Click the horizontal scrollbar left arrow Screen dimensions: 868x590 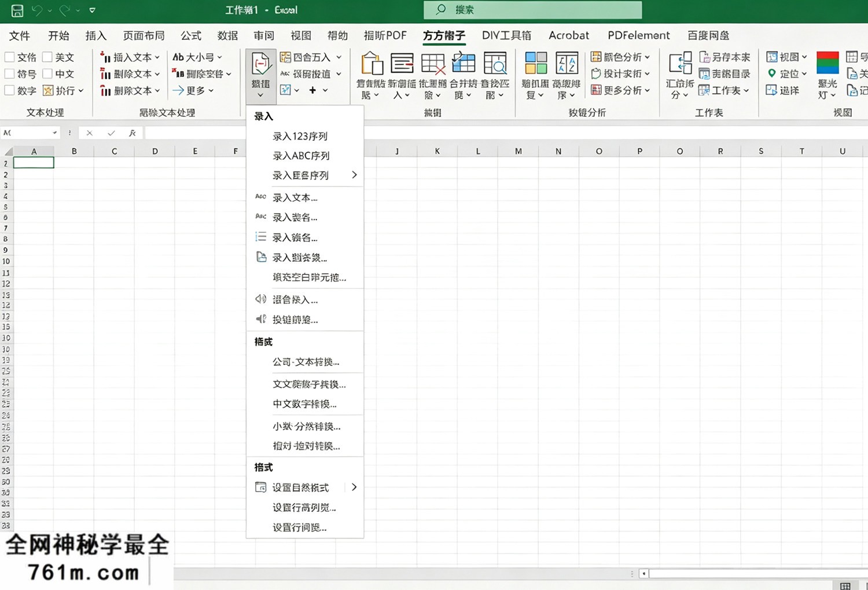click(x=643, y=574)
